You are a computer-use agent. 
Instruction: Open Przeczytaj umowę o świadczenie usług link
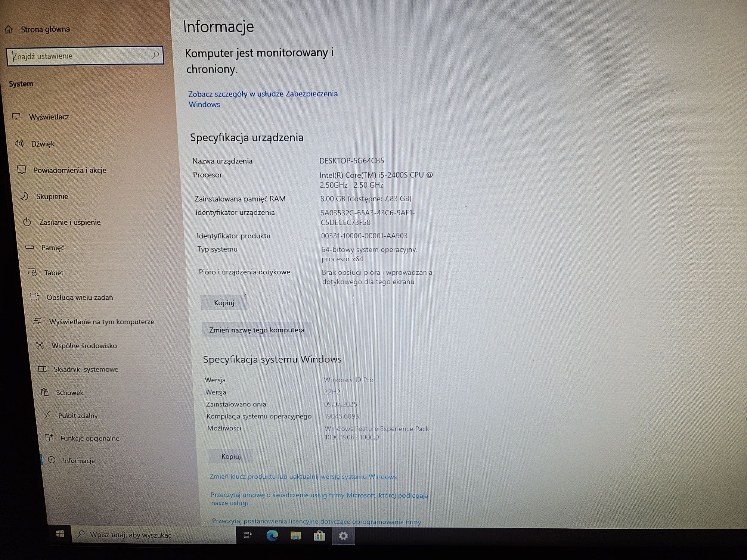319,499
